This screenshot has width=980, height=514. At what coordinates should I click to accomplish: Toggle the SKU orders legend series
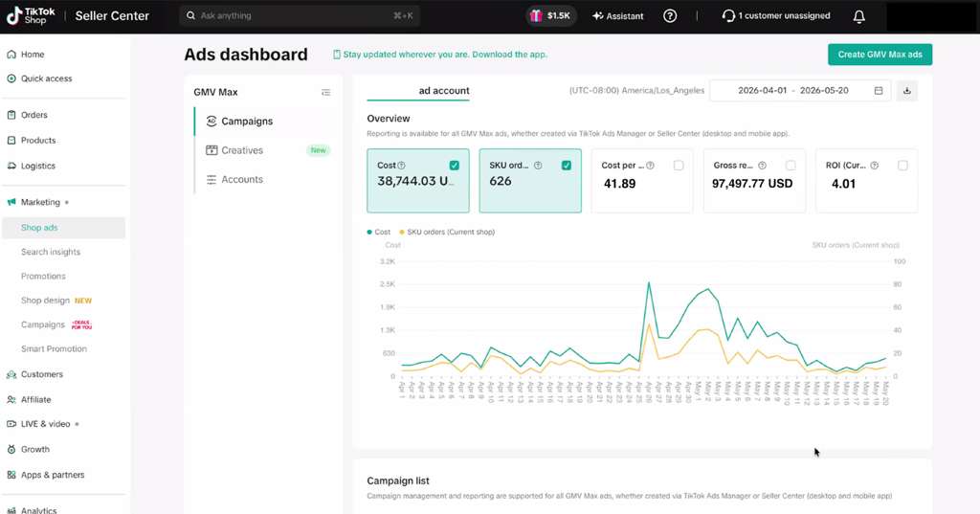[447, 232]
